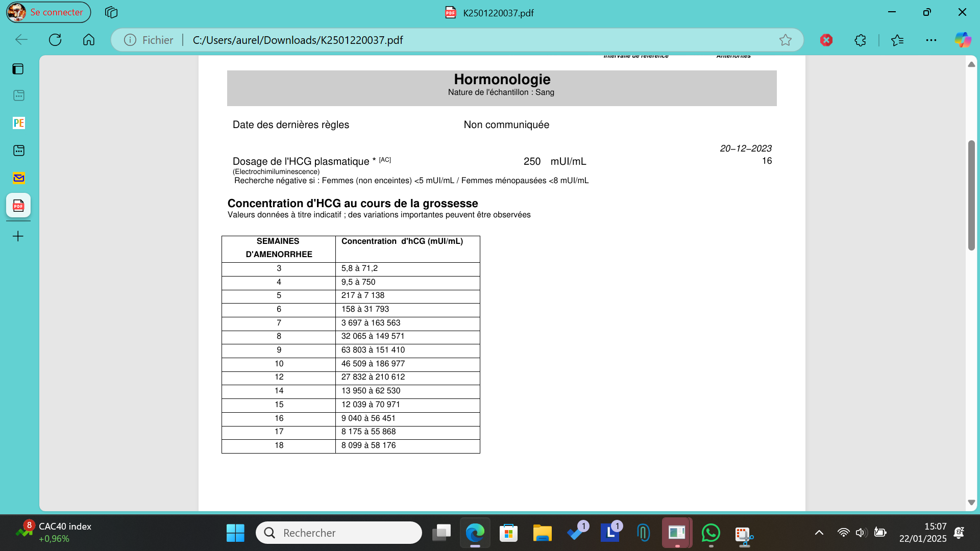This screenshot has height=551, width=980.
Task: Add page to favorites star icon
Action: (785, 40)
